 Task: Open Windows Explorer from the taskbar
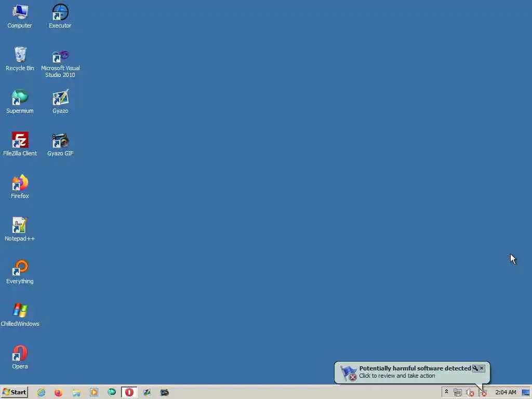coord(76,393)
